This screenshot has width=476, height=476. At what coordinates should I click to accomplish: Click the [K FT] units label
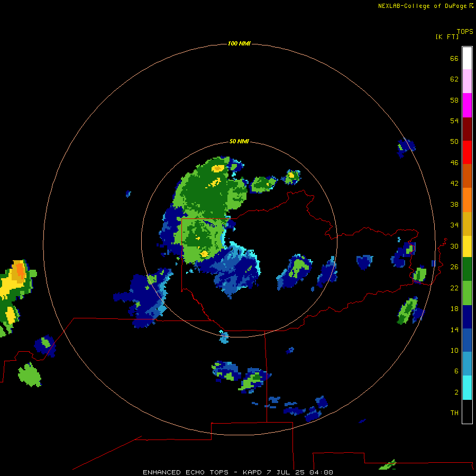click(447, 37)
